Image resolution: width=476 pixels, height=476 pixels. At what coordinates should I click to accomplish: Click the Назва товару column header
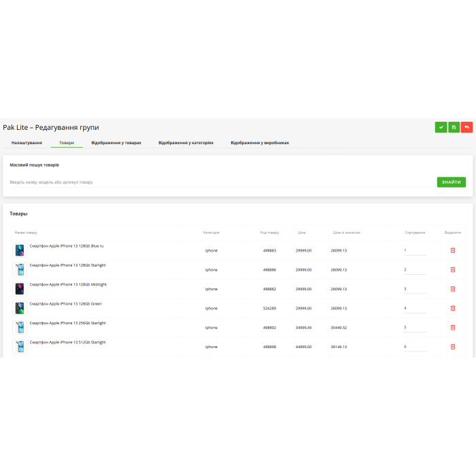[x=26, y=233]
